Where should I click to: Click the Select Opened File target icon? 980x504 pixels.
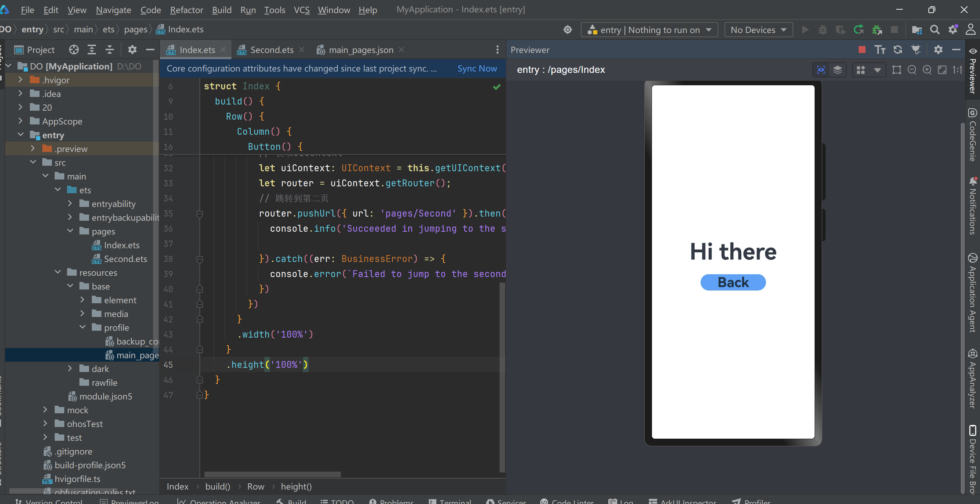[74, 50]
